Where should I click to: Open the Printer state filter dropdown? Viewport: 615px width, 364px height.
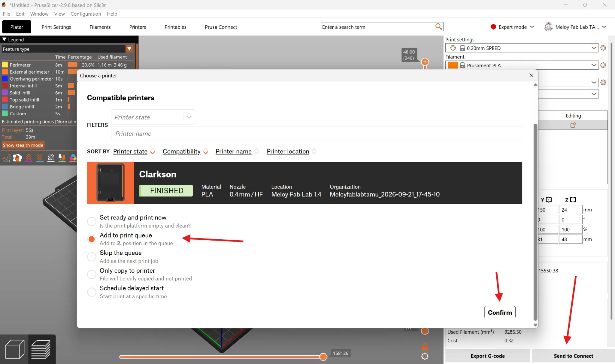click(x=153, y=117)
